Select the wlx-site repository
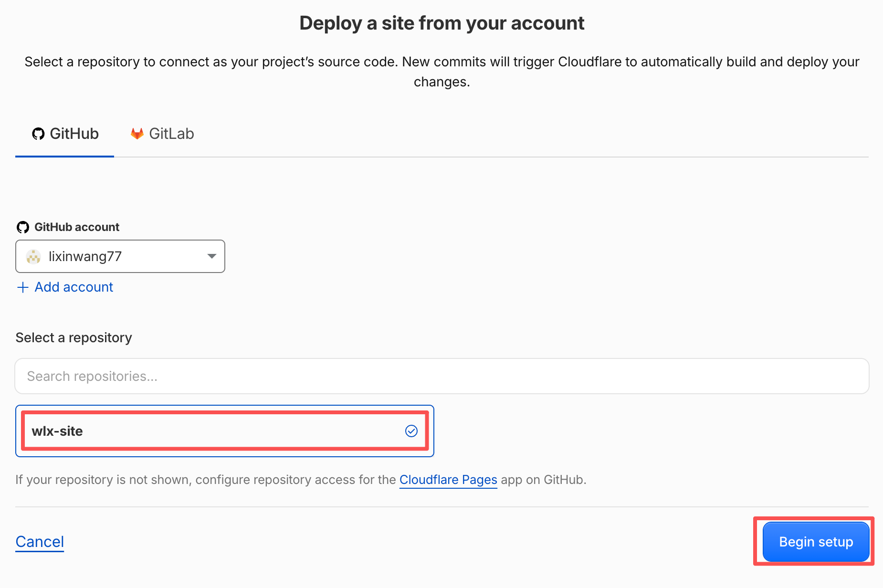This screenshot has width=883, height=588. click(x=225, y=431)
